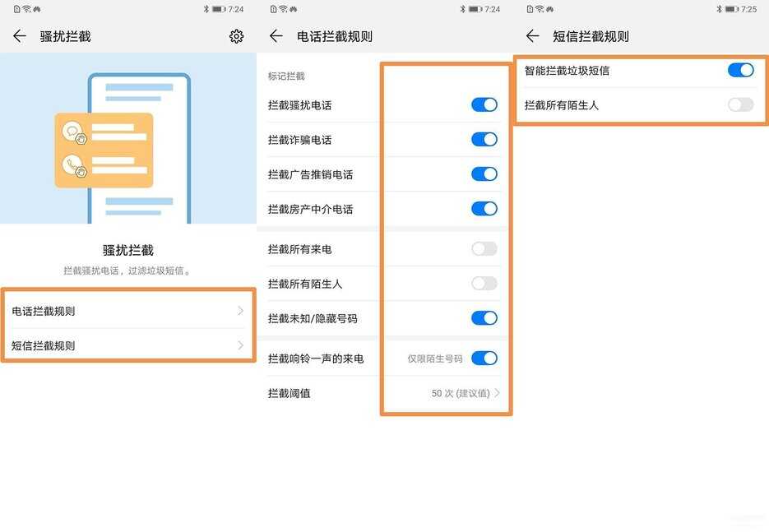Click 拦截骚扰电话，过滤垃圾短信 description

(x=127, y=271)
